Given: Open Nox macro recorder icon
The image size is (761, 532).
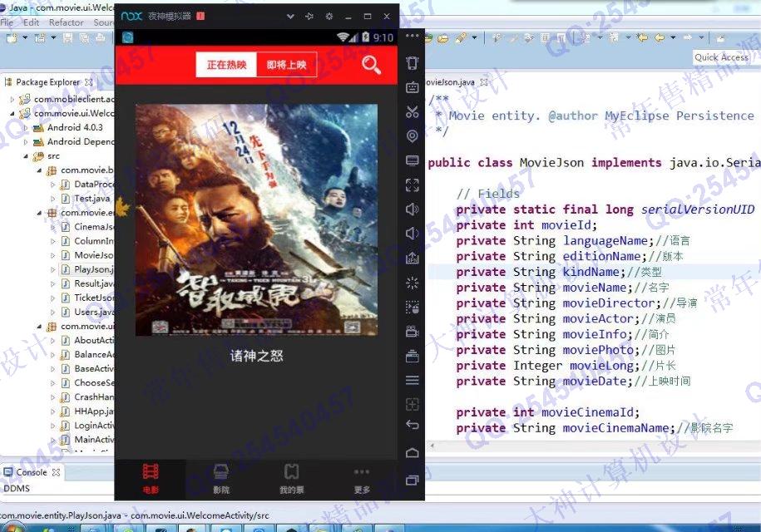Looking at the screenshot, I should click(x=412, y=307).
